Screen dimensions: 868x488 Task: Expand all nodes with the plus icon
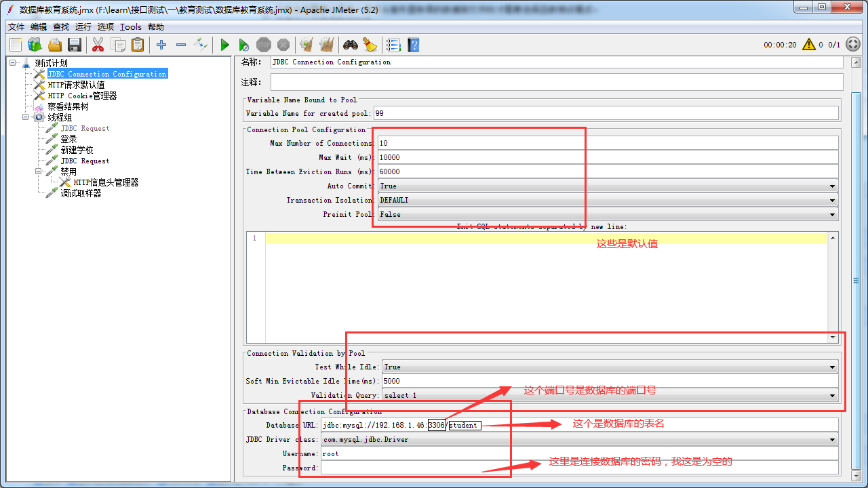[x=161, y=45]
